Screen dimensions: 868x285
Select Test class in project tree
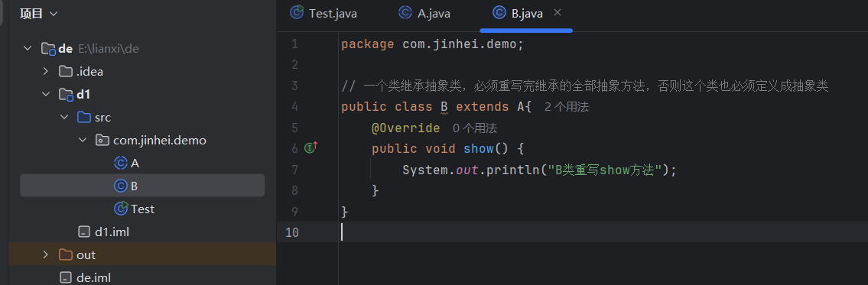[142, 209]
